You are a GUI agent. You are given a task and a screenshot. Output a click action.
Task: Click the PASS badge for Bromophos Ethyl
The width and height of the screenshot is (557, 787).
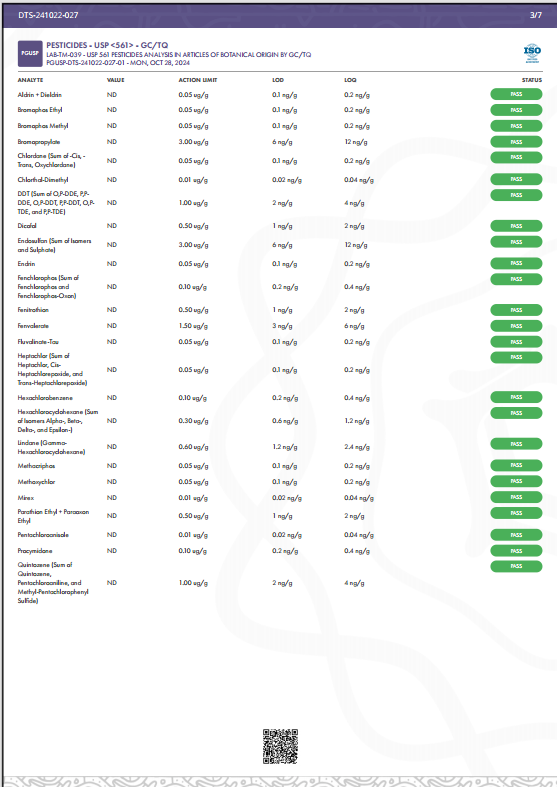click(516, 110)
